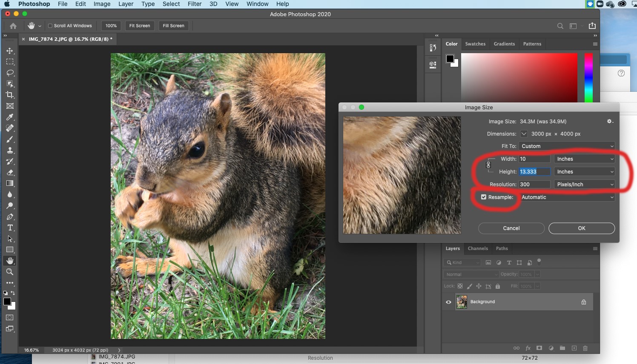Select the Eyedropper tool
Viewport: 637px width, 364px height.
pyautogui.click(x=10, y=117)
